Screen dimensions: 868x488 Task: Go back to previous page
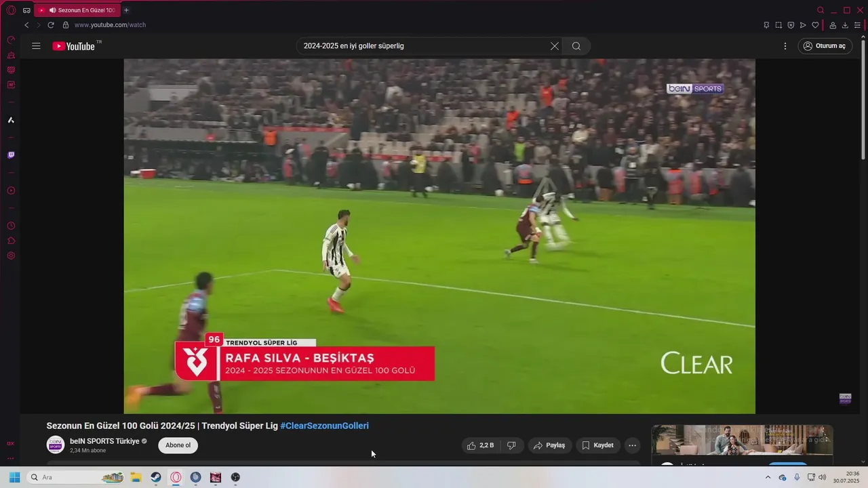(26, 25)
